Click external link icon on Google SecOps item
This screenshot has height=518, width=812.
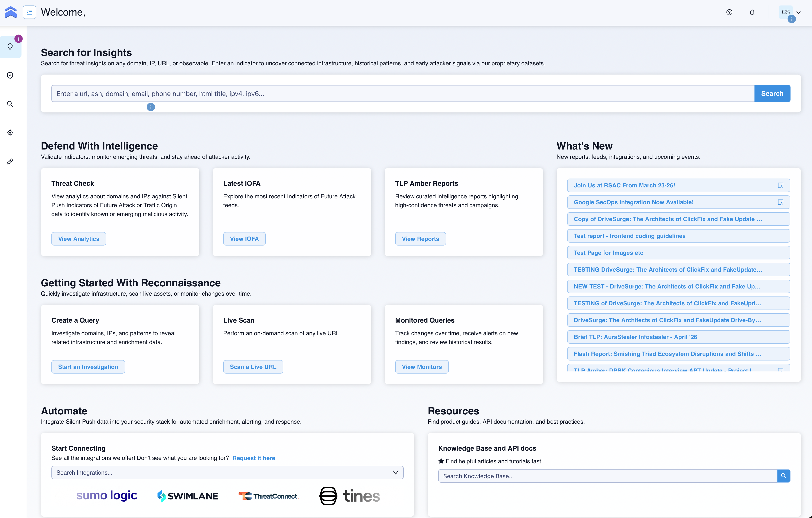[x=780, y=202]
